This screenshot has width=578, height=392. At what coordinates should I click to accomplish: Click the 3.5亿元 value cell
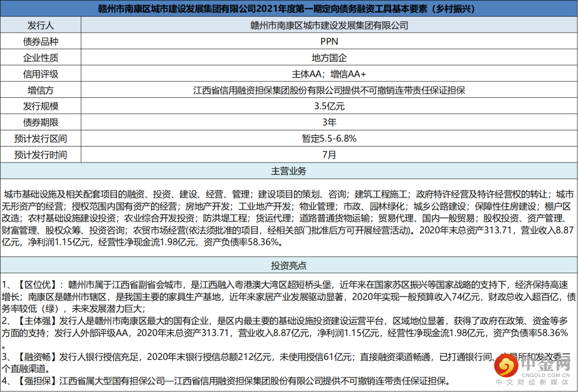[329, 106]
